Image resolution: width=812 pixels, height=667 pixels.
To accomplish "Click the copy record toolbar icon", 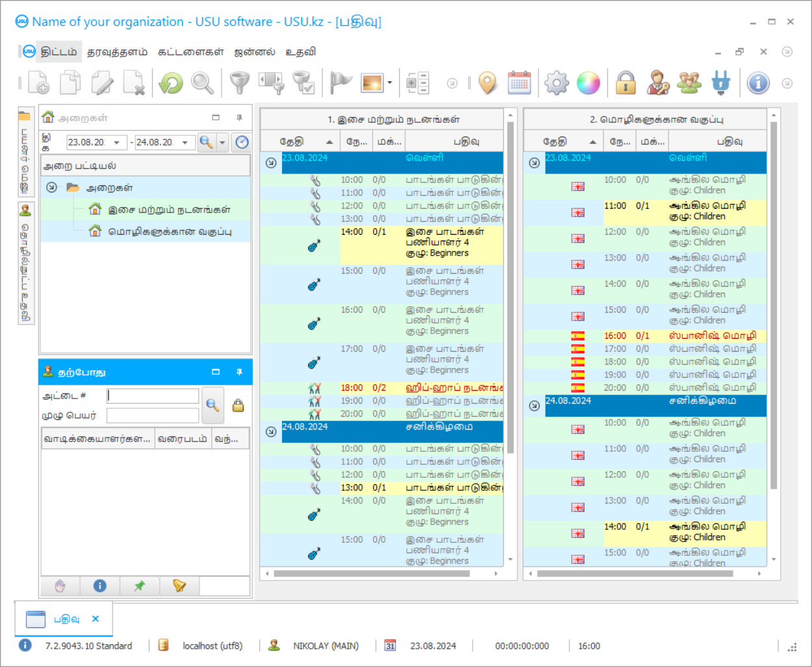I will pos(70,83).
